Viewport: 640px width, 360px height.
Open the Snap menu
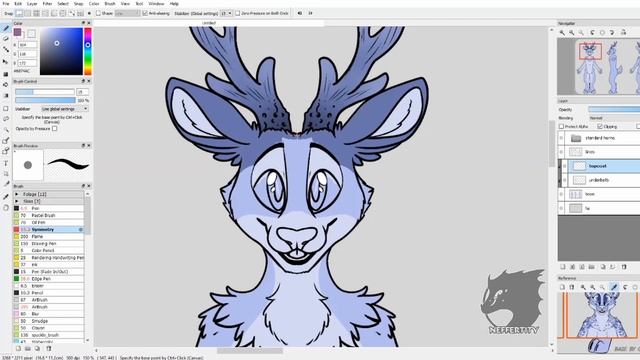coord(78,4)
